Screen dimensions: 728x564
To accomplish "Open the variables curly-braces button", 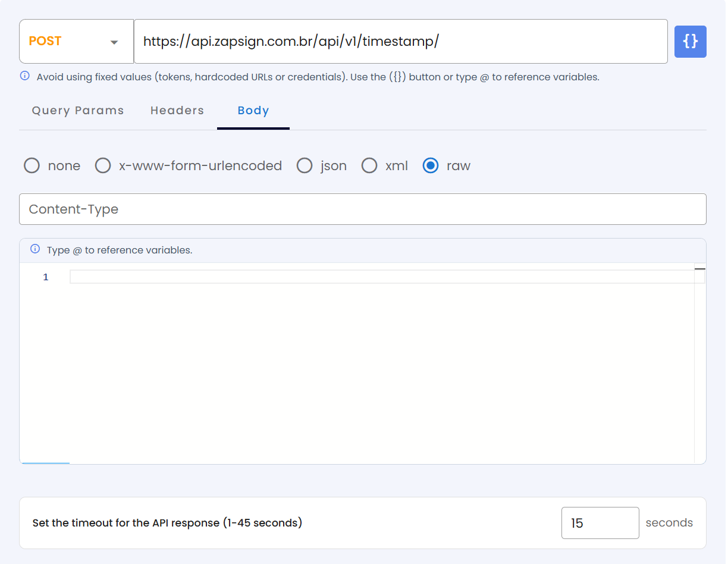I will [690, 42].
